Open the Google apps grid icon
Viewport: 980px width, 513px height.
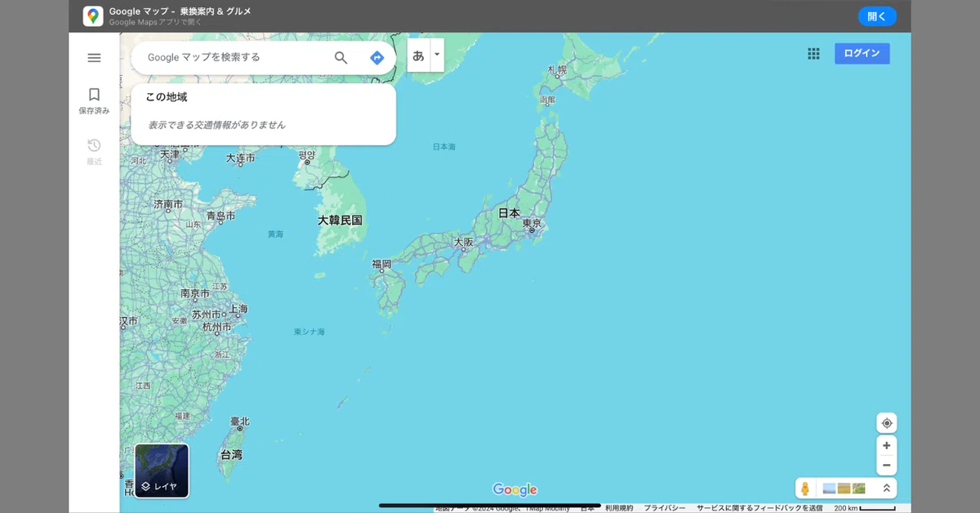[x=813, y=53]
